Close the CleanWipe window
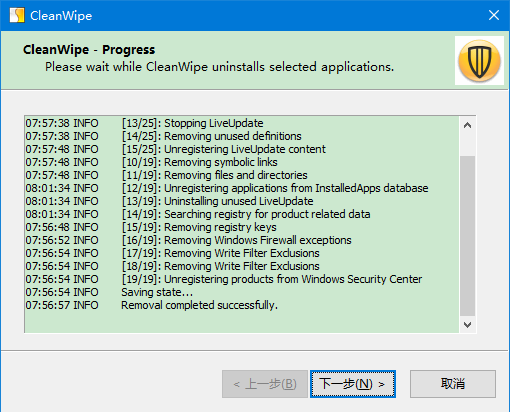The height and width of the screenshot is (412, 510). click(x=494, y=15)
